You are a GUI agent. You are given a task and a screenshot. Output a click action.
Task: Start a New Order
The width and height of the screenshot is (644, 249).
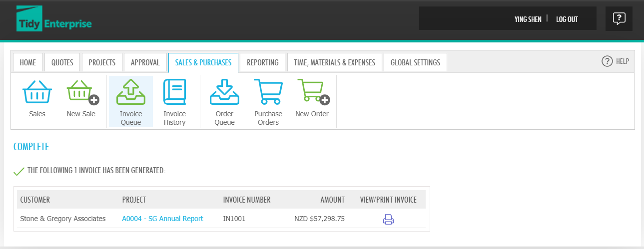coord(312,100)
